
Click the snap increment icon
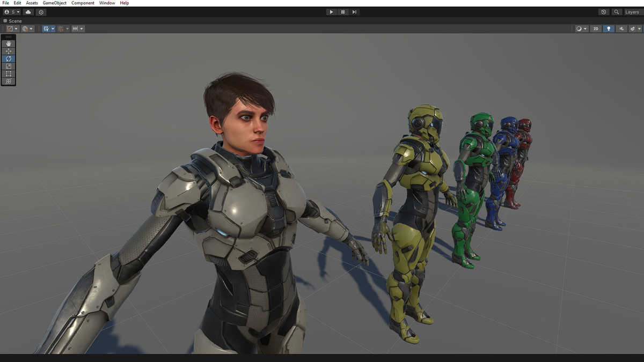pos(75,28)
